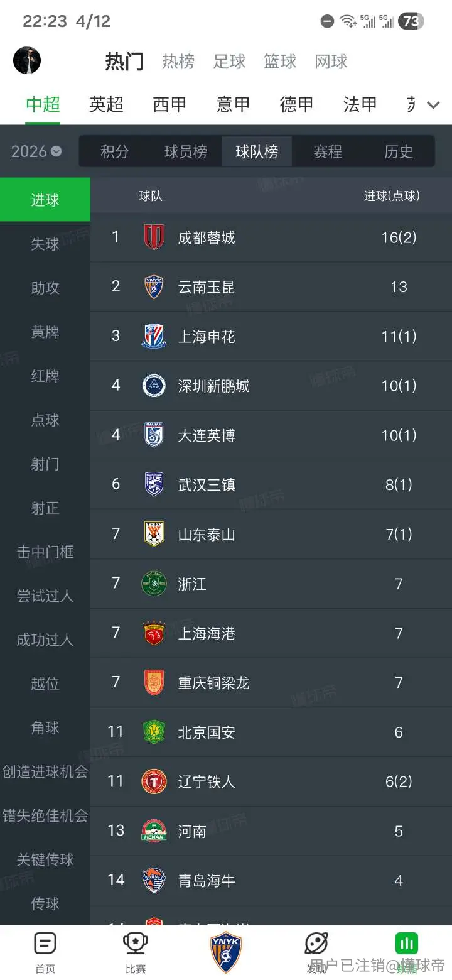Tap the 上海申花 team crest

pyautogui.click(x=154, y=336)
